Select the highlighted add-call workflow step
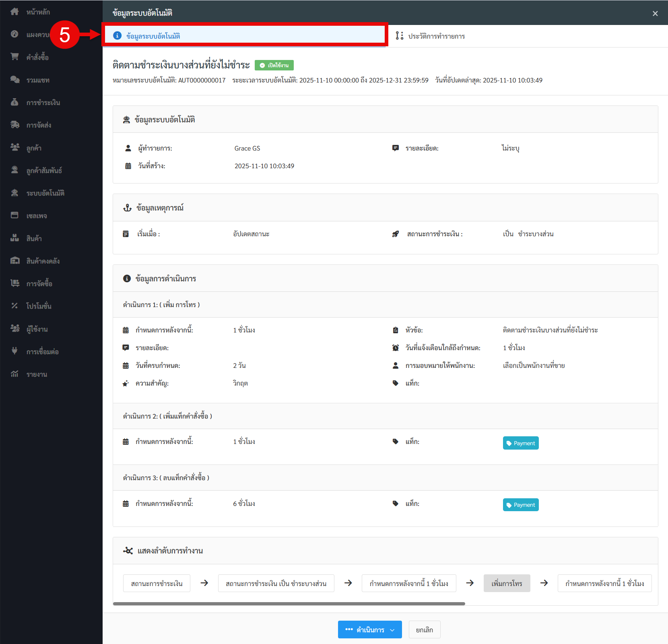Image resolution: width=668 pixels, height=644 pixels. (507, 583)
